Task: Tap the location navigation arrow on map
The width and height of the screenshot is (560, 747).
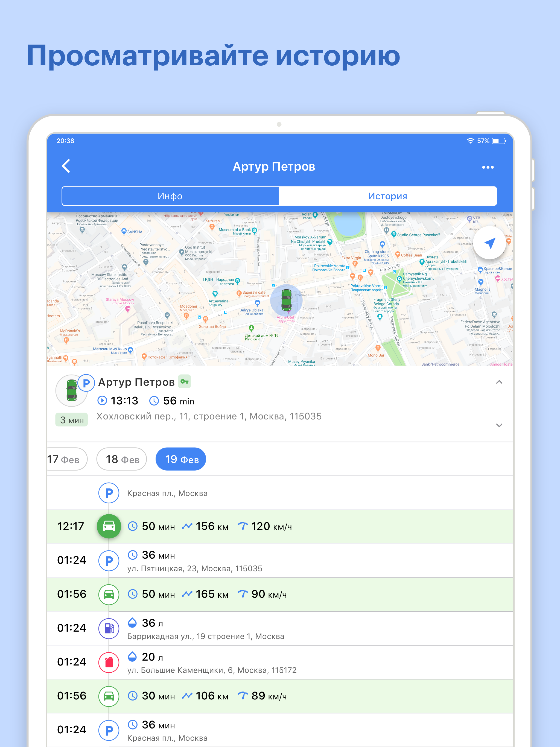Action: [x=489, y=243]
